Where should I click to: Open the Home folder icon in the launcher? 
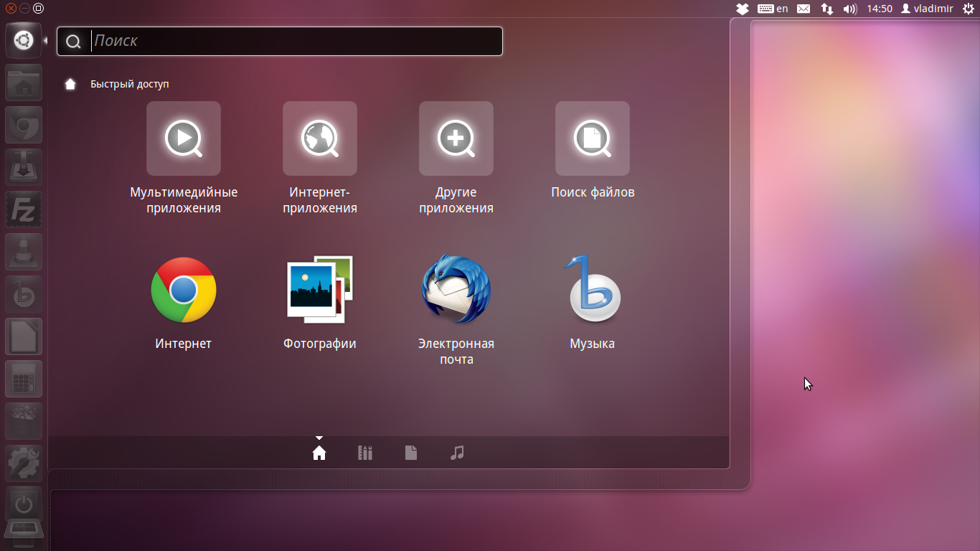tap(24, 83)
